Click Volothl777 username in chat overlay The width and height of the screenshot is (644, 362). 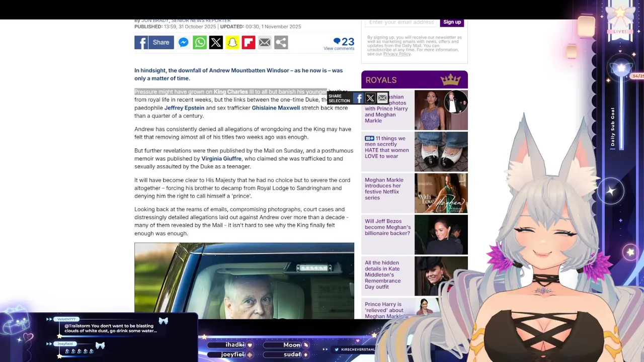[x=66, y=319]
